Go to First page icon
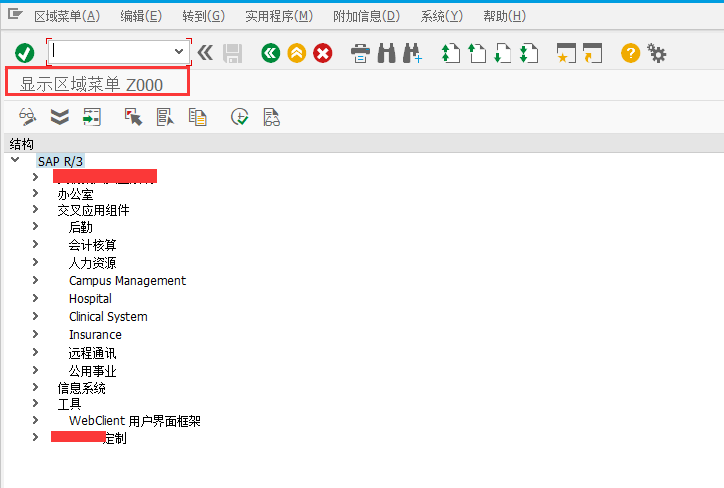 click(451, 53)
